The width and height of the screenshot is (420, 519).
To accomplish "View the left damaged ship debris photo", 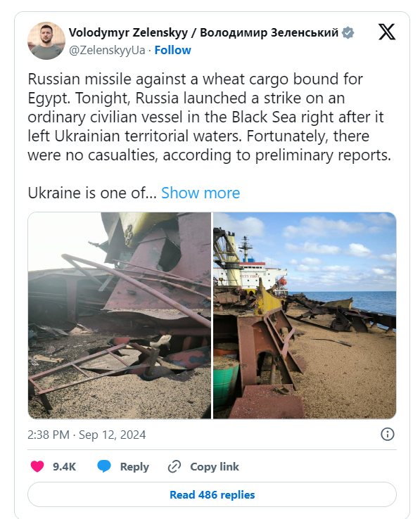I will pyautogui.click(x=119, y=316).
